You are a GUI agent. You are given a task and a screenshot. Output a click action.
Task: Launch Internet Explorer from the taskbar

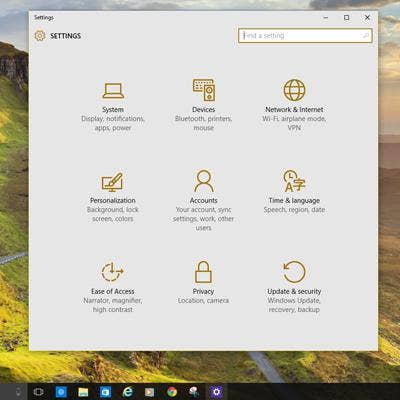tap(128, 392)
